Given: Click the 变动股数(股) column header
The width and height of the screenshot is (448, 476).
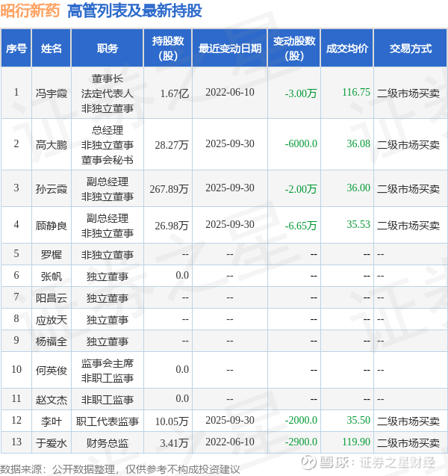Looking at the screenshot, I should [294, 49].
